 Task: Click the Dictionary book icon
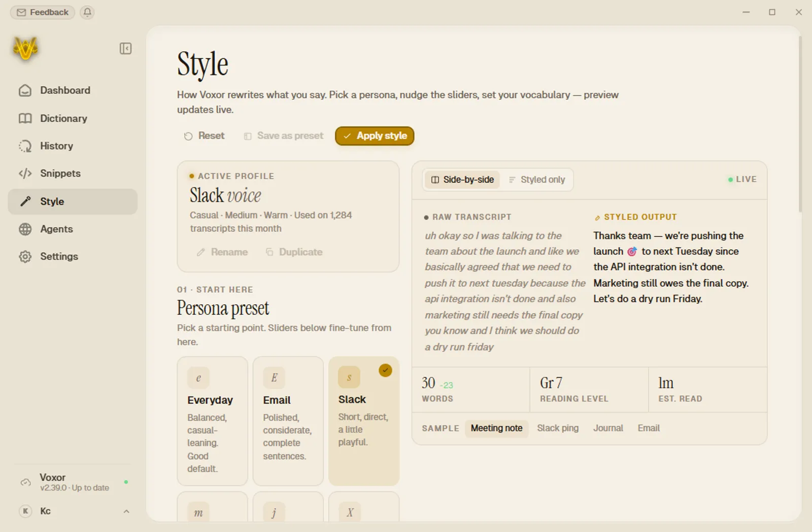(25, 118)
